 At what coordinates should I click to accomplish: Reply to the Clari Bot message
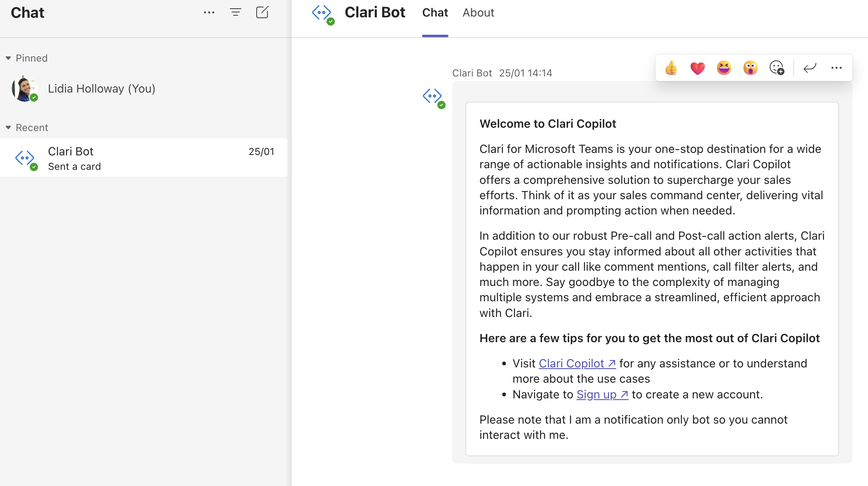(810, 67)
